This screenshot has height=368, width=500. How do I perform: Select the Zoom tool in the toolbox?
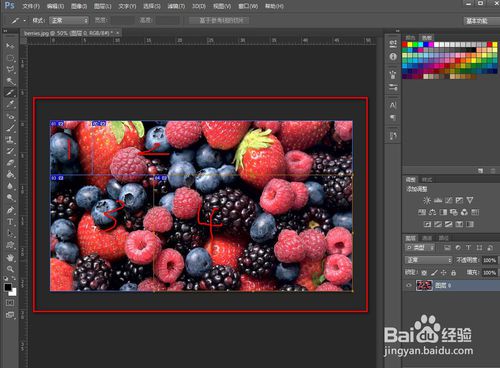(10, 269)
